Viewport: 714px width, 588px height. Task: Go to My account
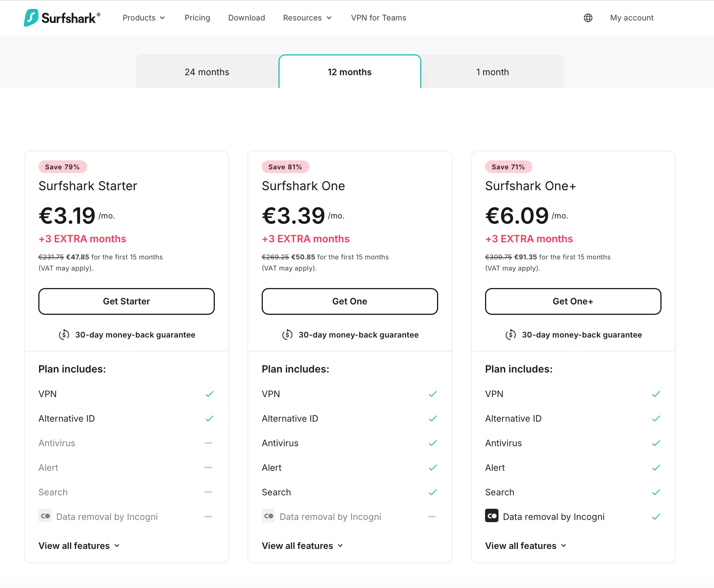click(632, 18)
